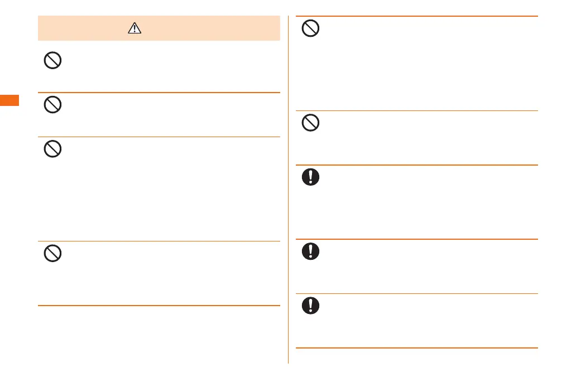Click the last exclamation mark icon
The height and width of the screenshot is (392, 576).
pos(311,305)
